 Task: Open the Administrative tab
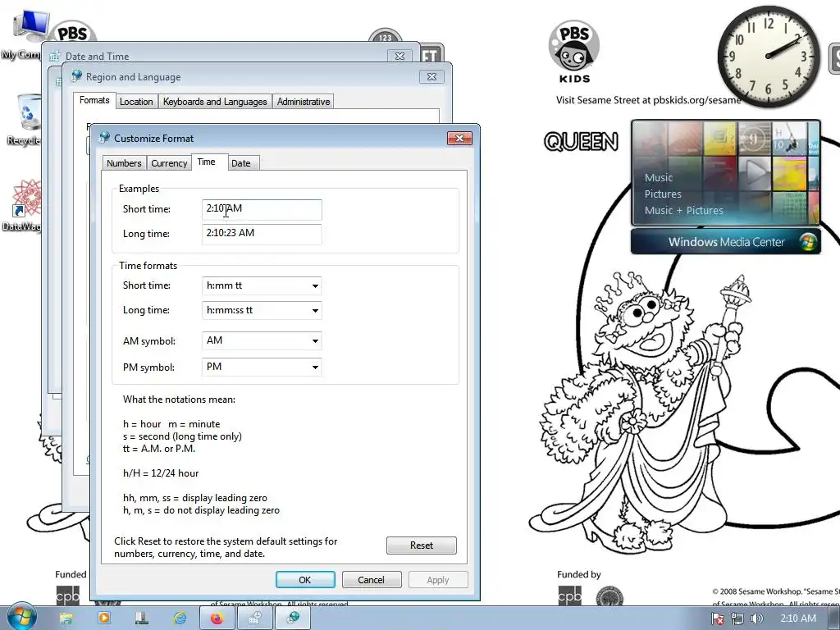tap(304, 102)
